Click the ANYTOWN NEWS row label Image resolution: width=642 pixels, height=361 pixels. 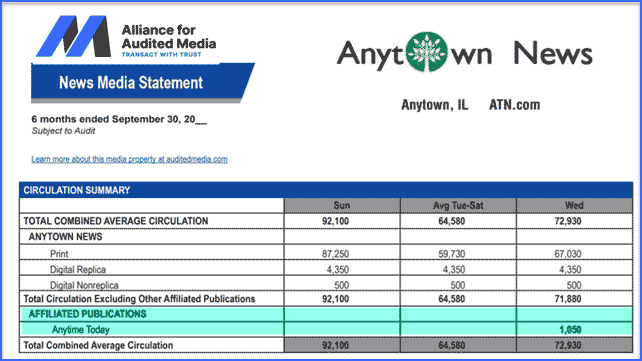tap(66, 237)
